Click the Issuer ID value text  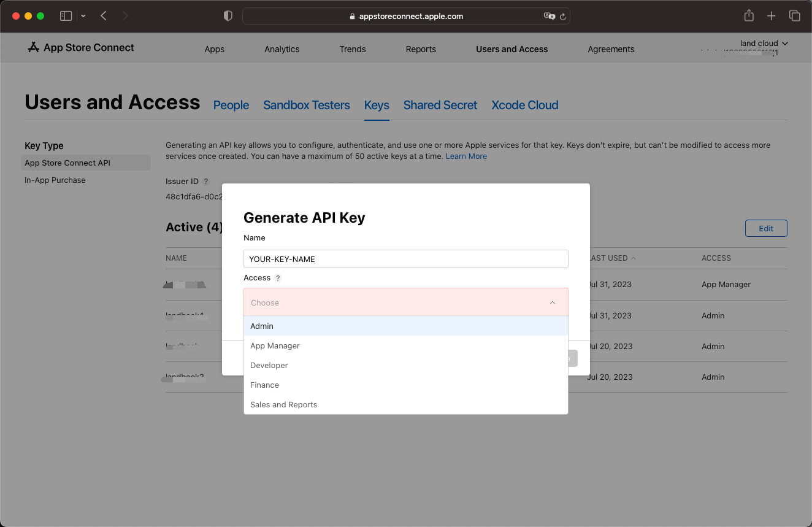pos(194,197)
